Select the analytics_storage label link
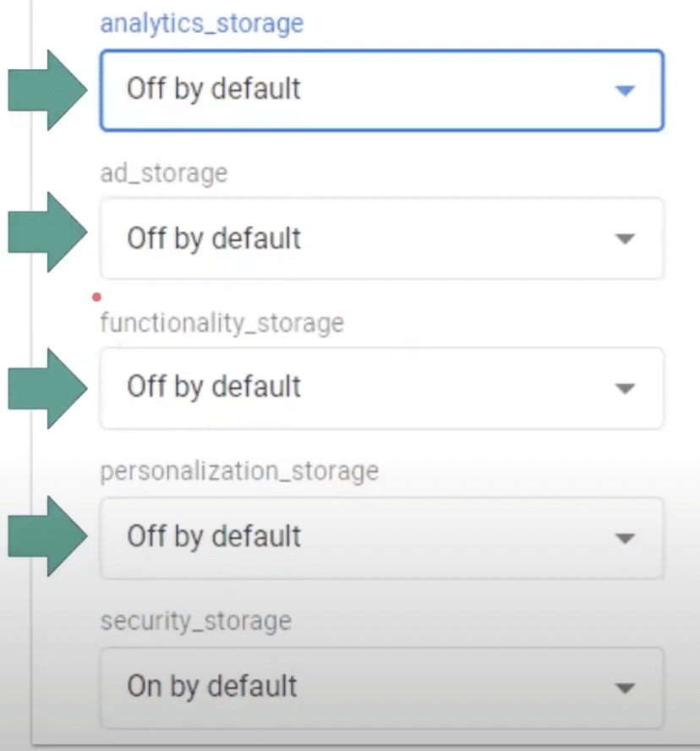Image resolution: width=700 pixels, height=751 pixels. (201, 23)
